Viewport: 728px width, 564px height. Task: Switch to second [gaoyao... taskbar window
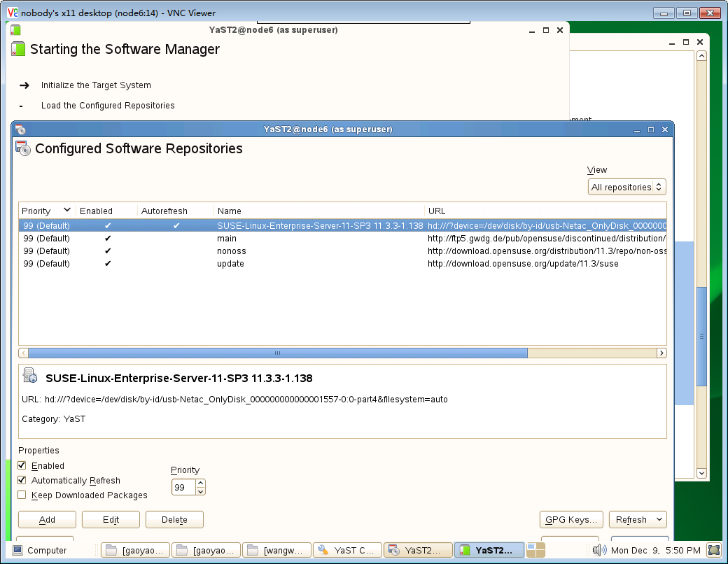point(206,550)
